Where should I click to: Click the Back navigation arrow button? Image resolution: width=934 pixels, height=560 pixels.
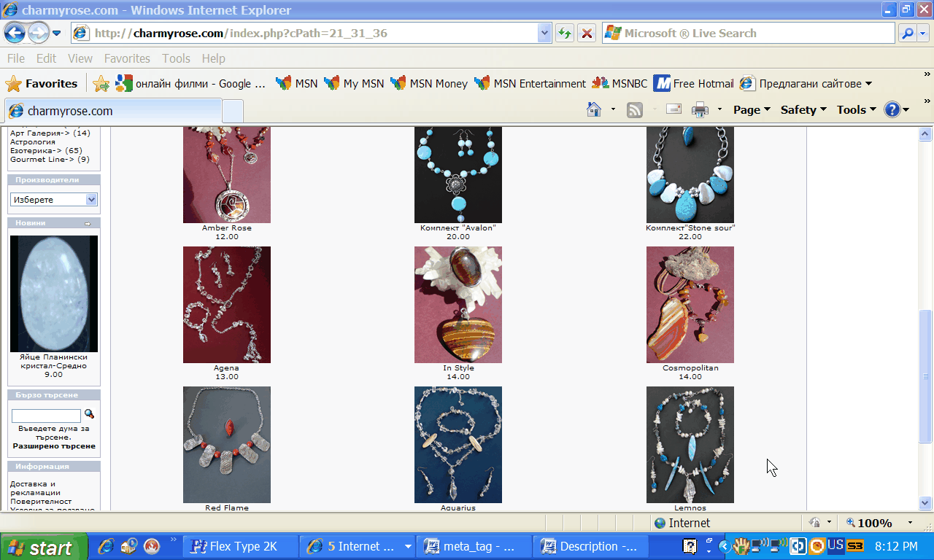[x=15, y=33]
